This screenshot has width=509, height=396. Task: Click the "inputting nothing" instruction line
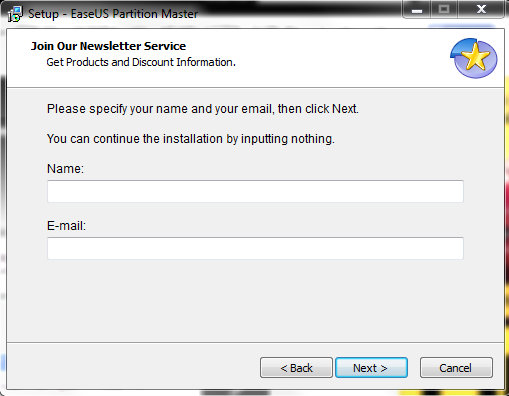click(x=191, y=139)
